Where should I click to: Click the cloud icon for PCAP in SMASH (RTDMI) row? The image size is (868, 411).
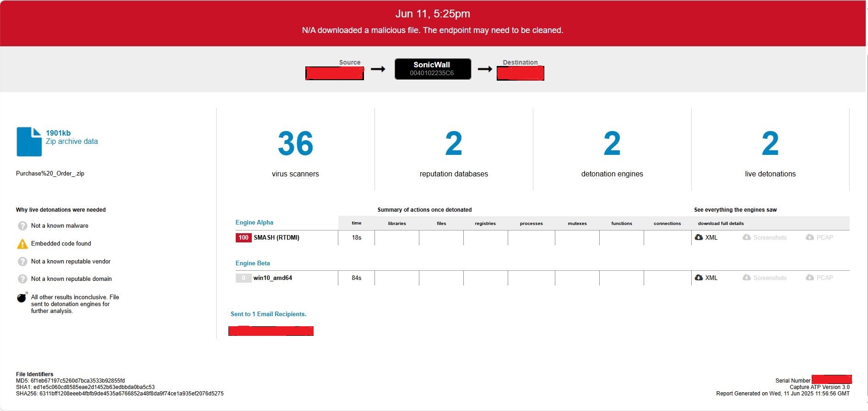(x=810, y=237)
